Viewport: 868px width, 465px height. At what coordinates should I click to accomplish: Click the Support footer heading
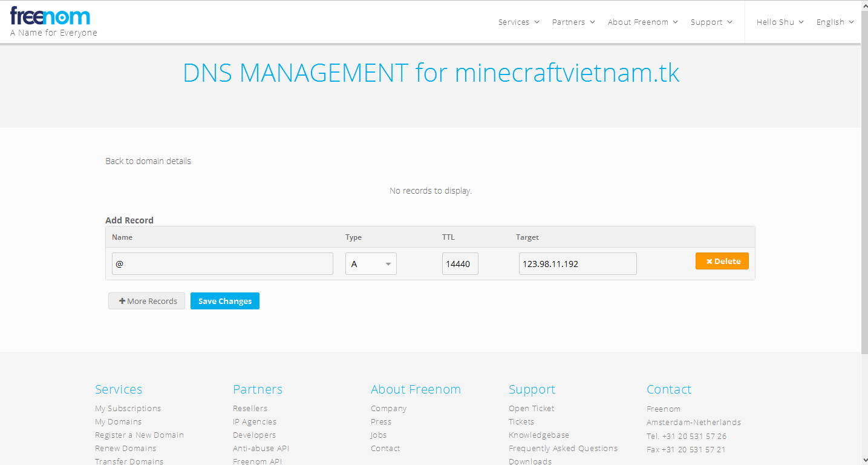pos(532,389)
